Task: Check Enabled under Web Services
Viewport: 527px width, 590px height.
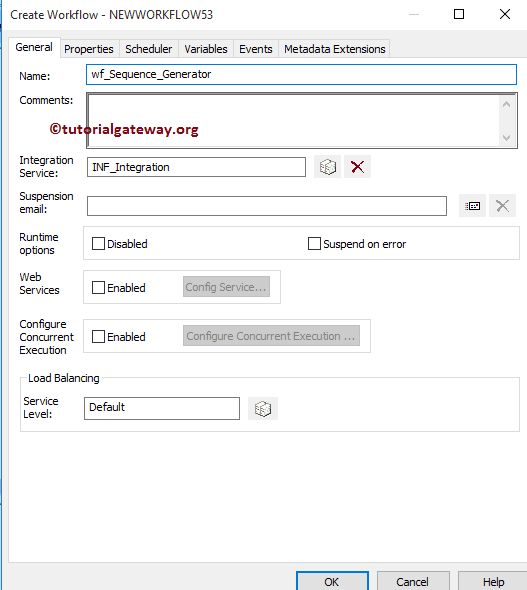Action: pos(99,288)
